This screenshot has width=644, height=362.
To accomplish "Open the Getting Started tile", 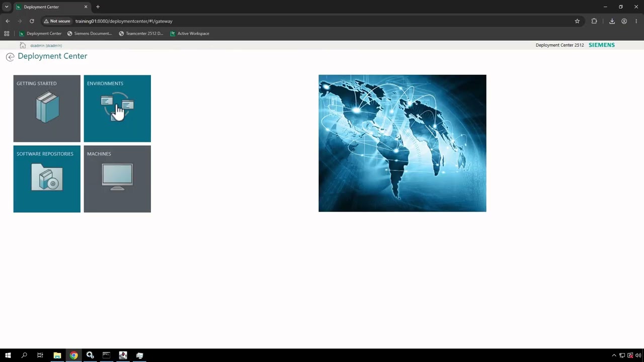I will click(x=47, y=109).
